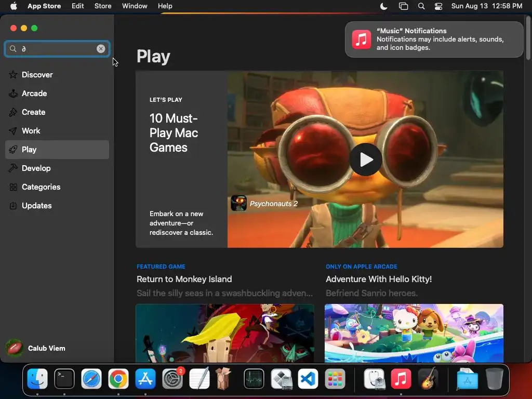
Task: Click the App Store icon in the Dock
Action: click(145, 379)
